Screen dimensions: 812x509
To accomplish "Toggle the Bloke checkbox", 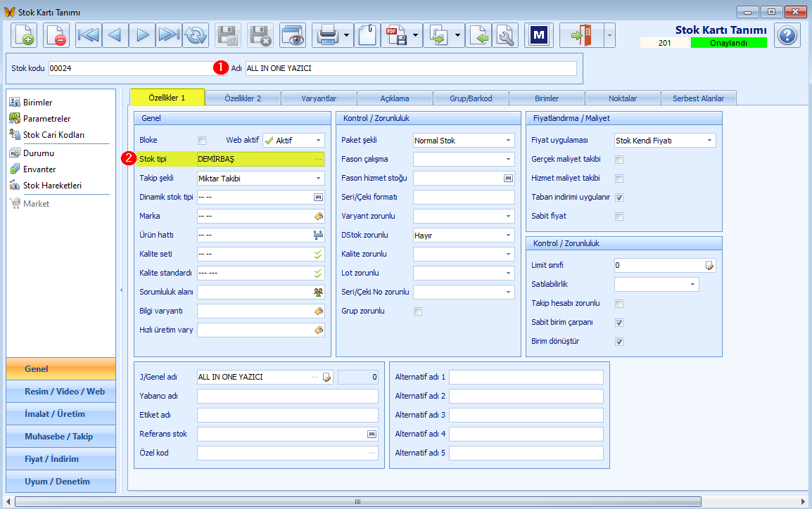I will click(202, 141).
